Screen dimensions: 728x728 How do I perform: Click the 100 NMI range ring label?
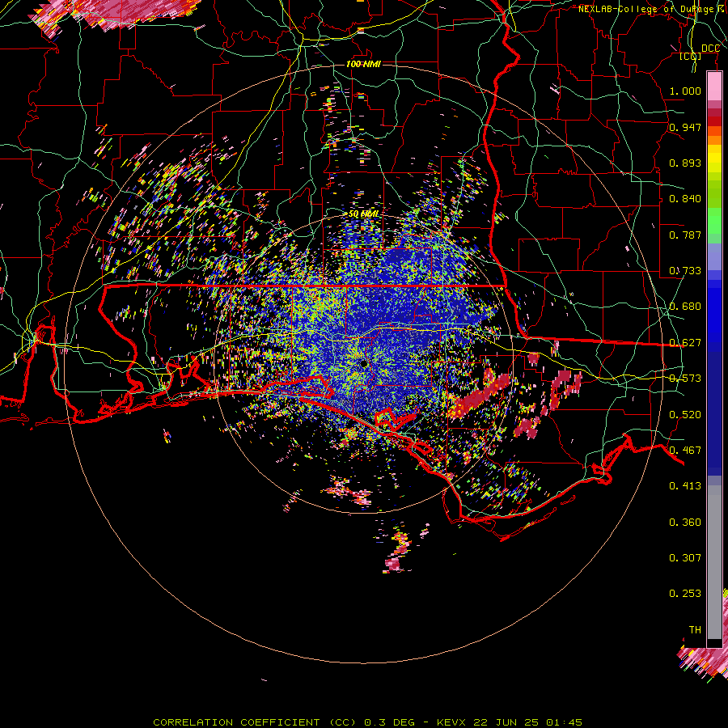coord(363,64)
